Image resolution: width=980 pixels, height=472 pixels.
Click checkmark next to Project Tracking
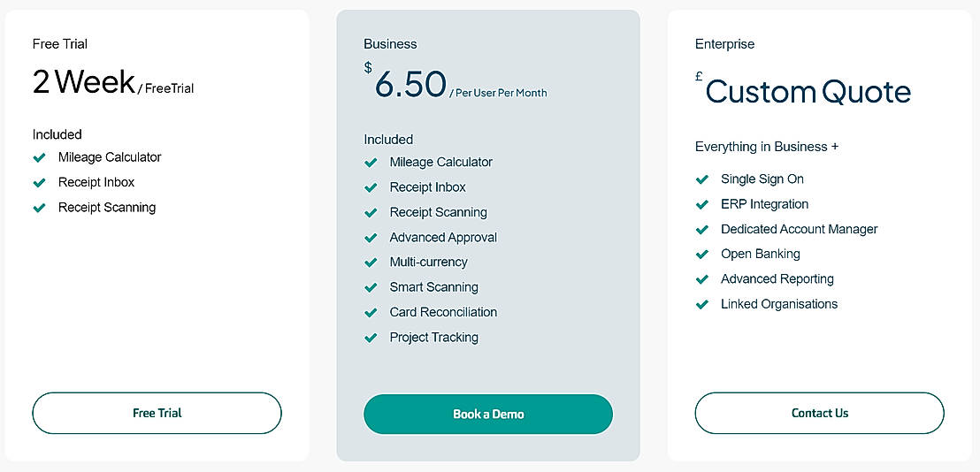tap(371, 338)
